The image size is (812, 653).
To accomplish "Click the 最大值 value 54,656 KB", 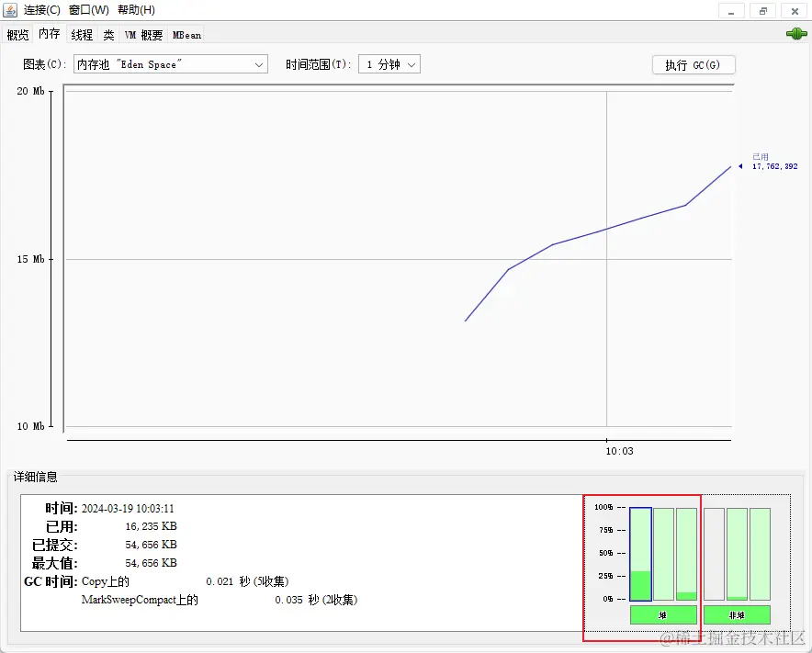I will pos(152,563).
